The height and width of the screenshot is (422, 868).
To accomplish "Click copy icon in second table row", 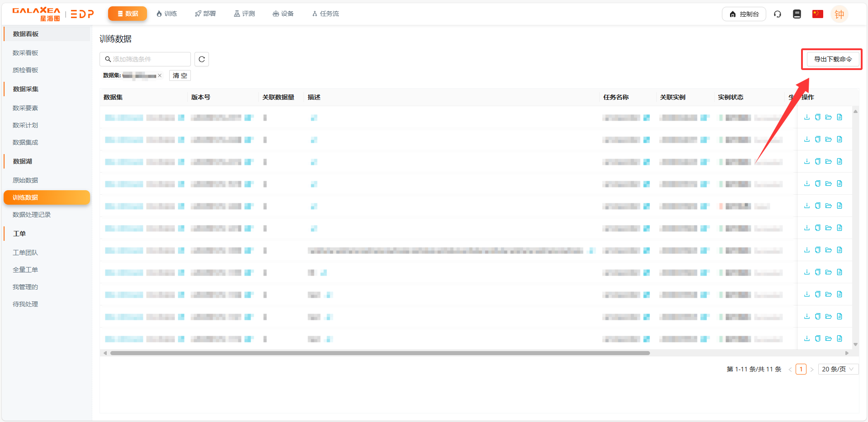I will tap(817, 140).
